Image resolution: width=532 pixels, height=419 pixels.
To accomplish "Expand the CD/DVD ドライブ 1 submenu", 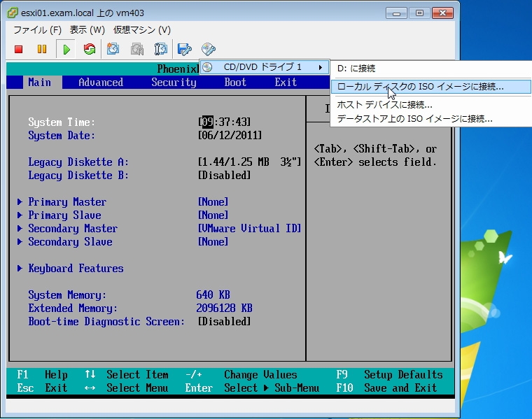I will point(265,67).
